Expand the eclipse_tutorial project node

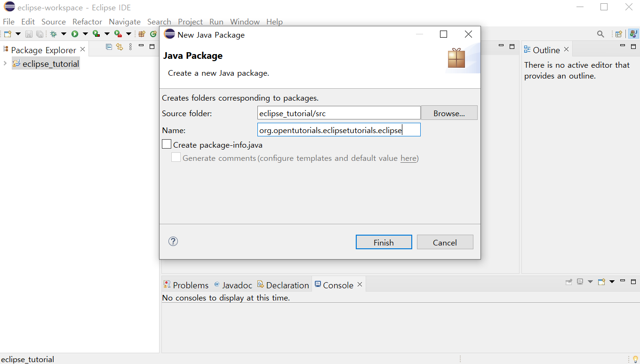point(5,63)
